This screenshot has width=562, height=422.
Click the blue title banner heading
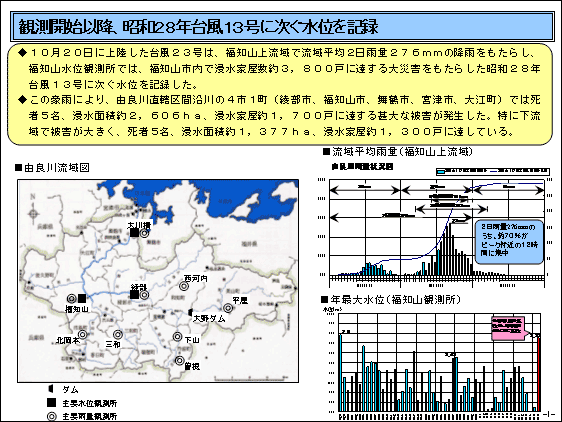[282, 27]
